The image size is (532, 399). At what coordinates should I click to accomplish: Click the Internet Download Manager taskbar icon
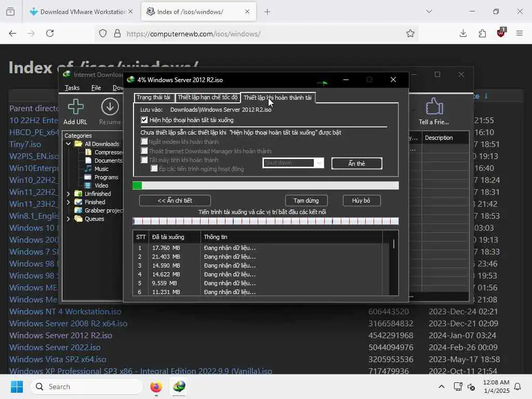179,387
